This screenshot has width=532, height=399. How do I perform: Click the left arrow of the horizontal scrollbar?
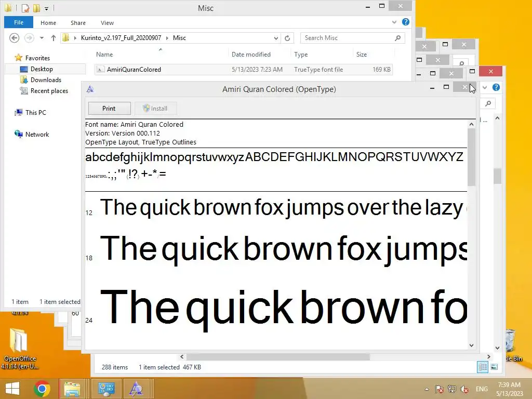(x=182, y=356)
